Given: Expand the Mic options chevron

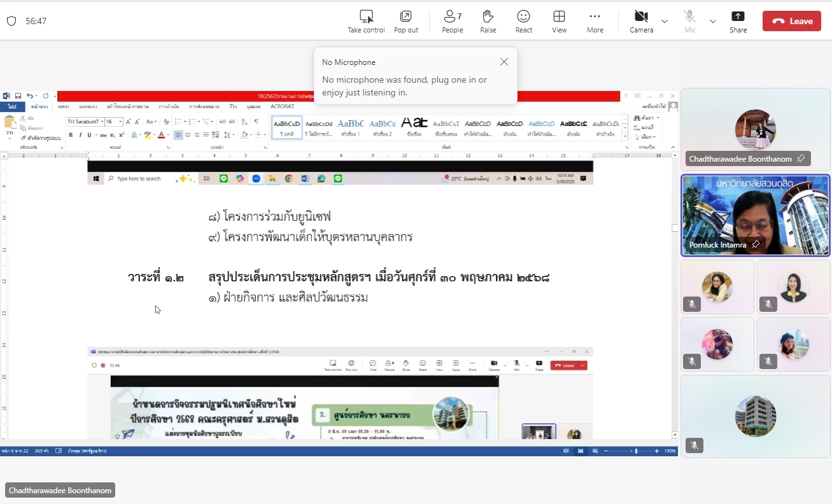Looking at the screenshot, I should coord(713,21).
